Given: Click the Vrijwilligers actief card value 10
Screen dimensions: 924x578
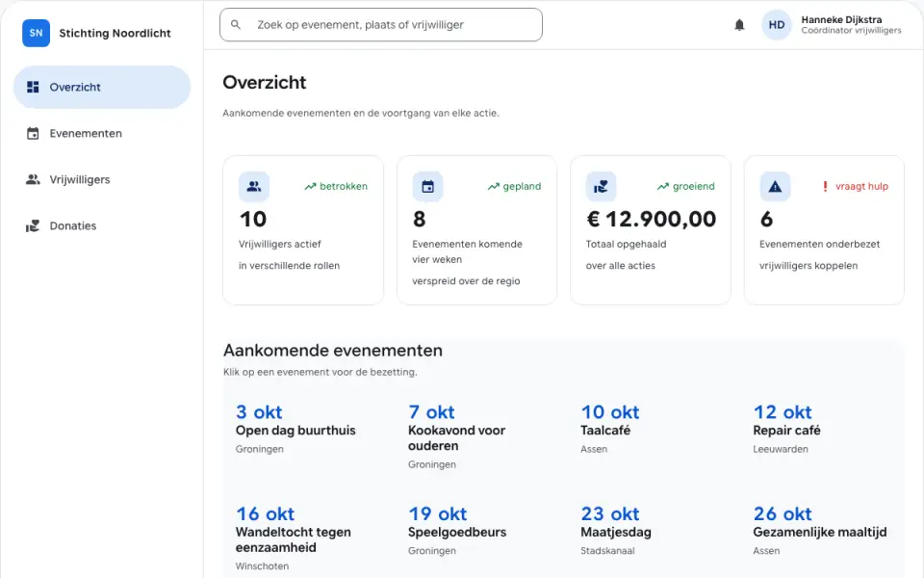Looking at the screenshot, I should pos(253,220).
